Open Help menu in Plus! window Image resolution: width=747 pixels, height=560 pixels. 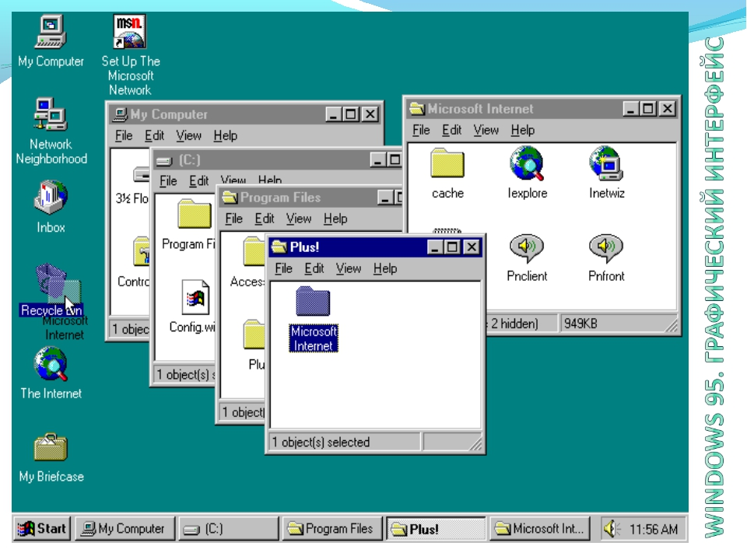pos(385,268)
